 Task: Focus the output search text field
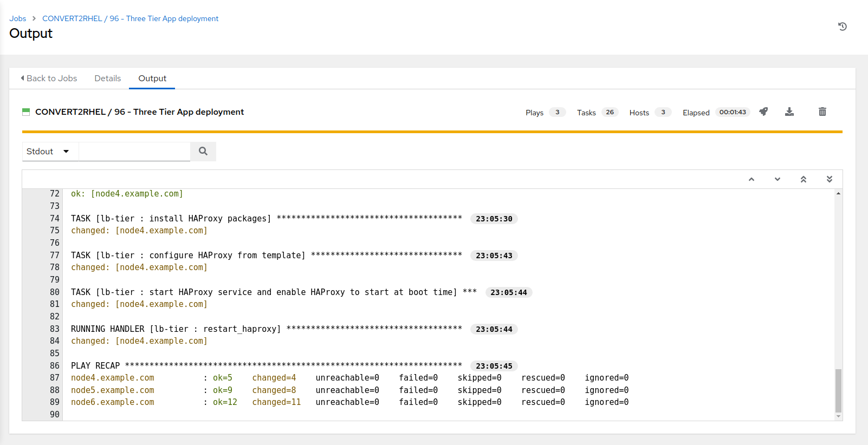[134, 152]
